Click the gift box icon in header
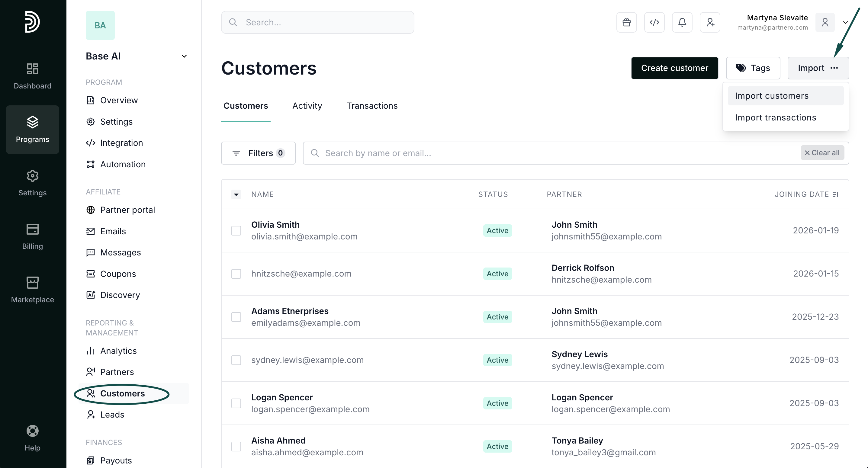868x468 pixels. [626, 22]
